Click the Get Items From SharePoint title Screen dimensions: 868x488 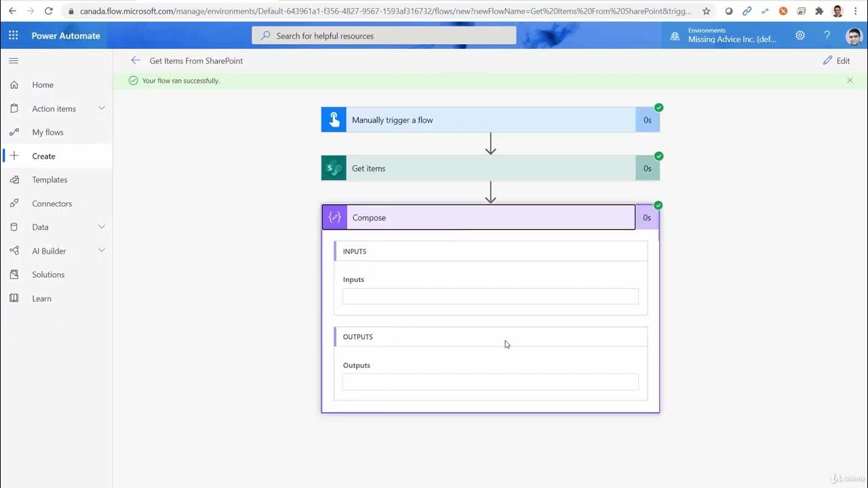coord(196,60)
